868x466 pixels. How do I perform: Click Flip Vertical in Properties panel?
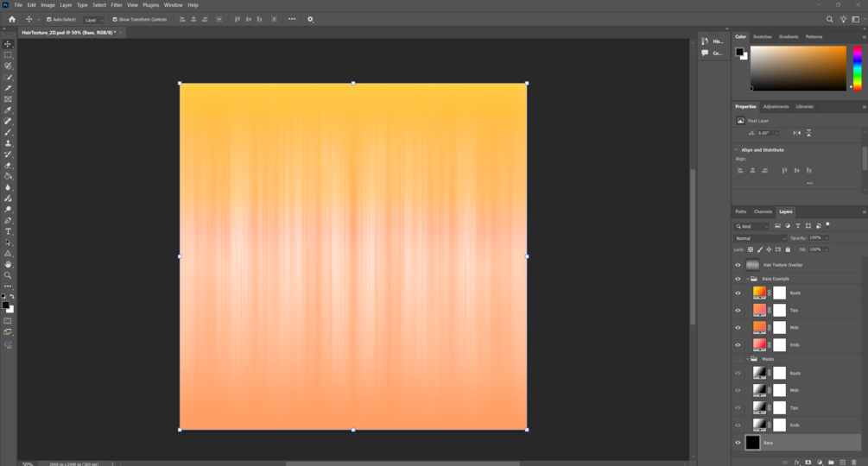tap(808, 133)
